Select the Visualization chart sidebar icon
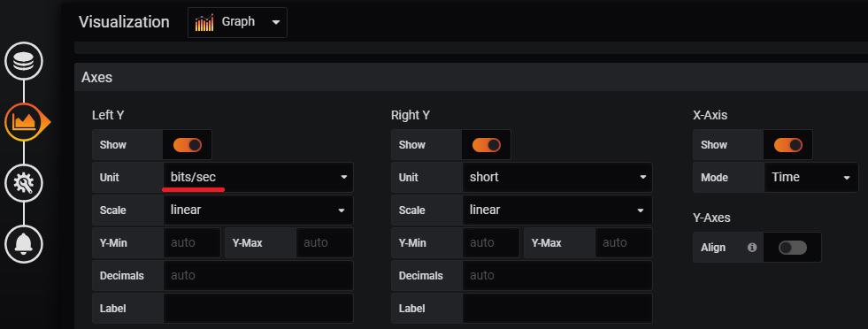This screenshot has height=329, width=868. [x=24, y=122]
